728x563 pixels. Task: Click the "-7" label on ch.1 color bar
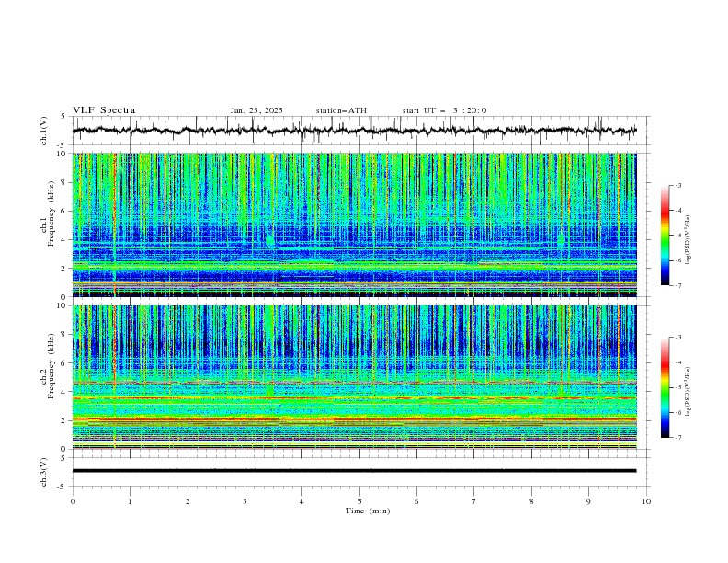[x=678, y=285]
